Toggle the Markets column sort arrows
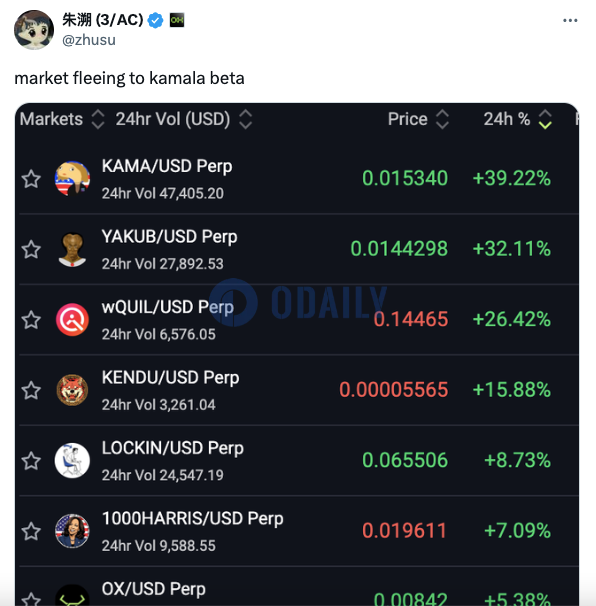The width and height of the screenshot is (596, 606). pos(98,119)
